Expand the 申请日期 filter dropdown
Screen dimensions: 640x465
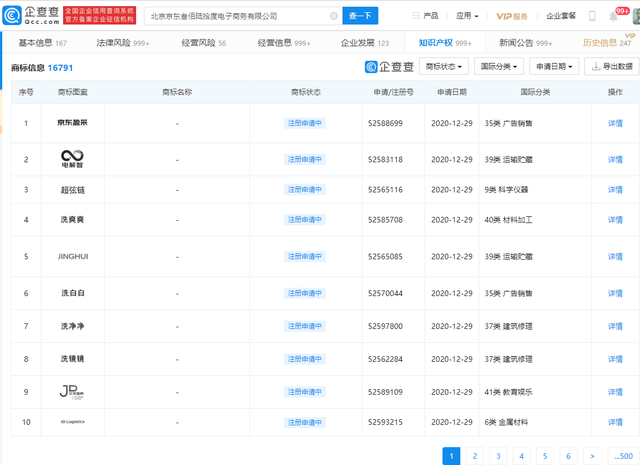click(554, 66)
